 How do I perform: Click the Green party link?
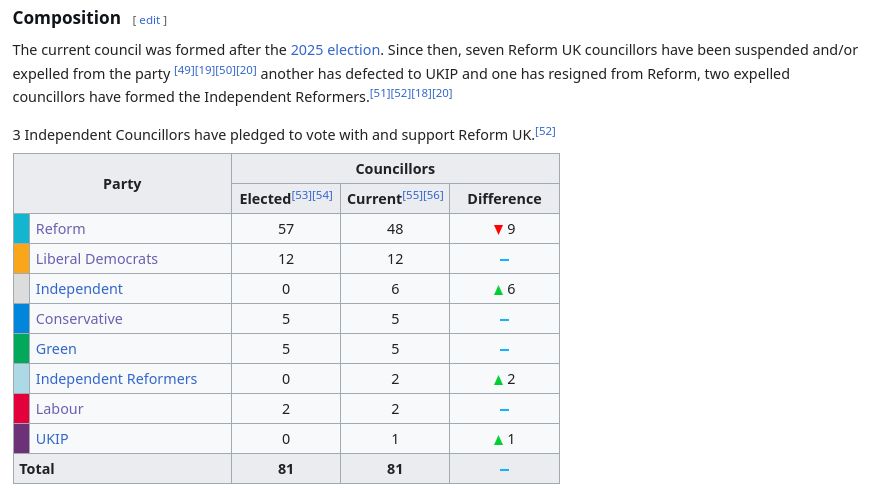[56, 349]
